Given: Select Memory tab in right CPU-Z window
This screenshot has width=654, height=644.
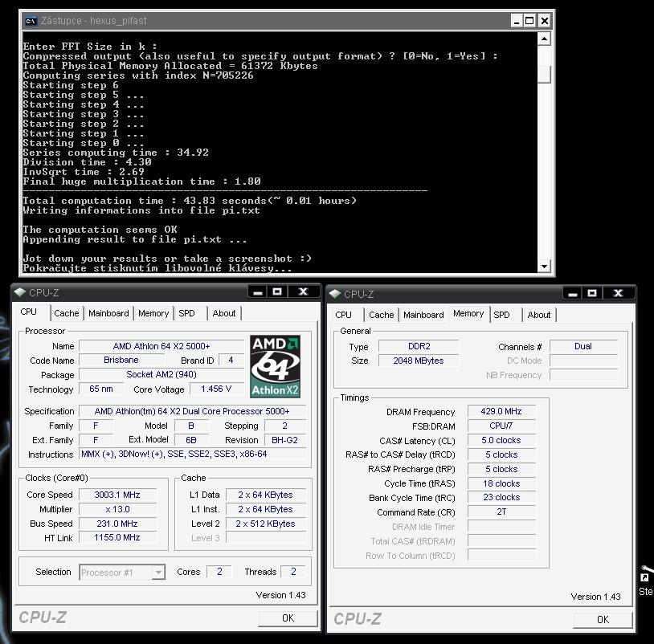Looking at the screenshot, I should tap(468, 313).
